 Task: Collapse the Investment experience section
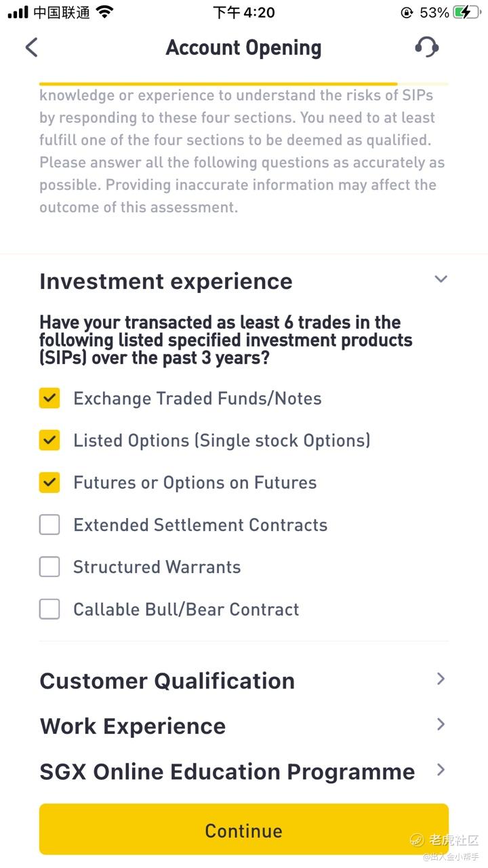[441, 279]
